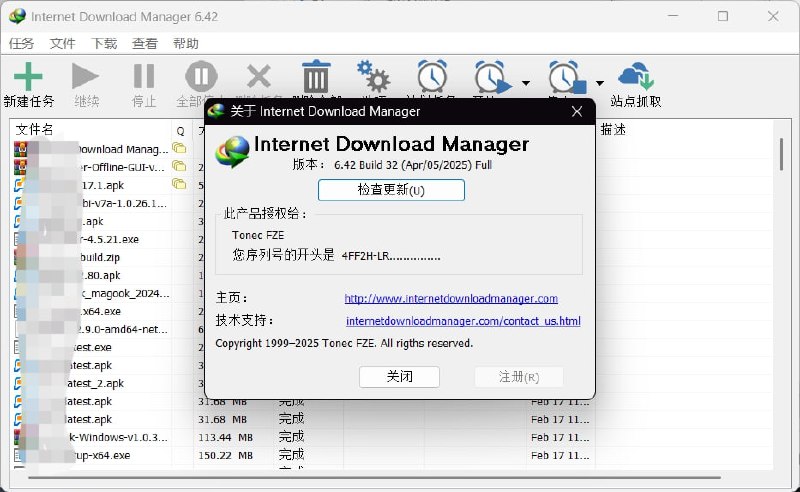
Task: Click the horizontal scrollbar at list bottom
Action: pos(375,478)
